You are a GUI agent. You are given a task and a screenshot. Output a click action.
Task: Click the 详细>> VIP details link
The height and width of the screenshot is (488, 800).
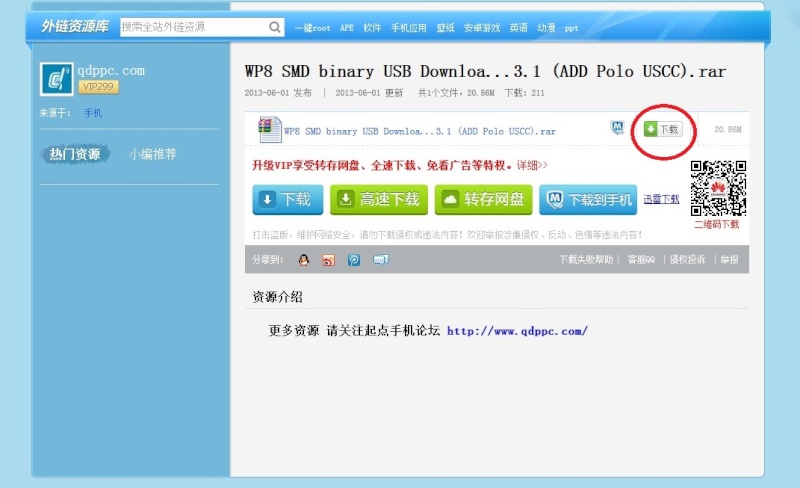pos(532,165)
